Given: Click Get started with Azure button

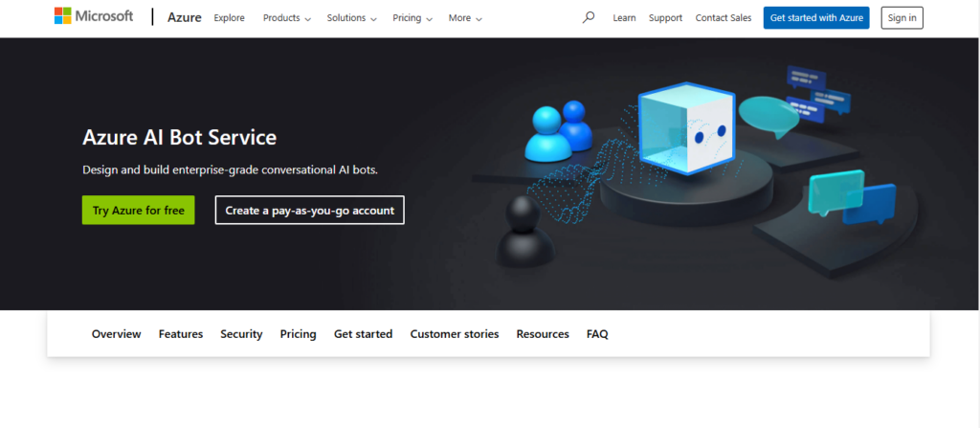Looking at the screenshot, I should pos(816,17).
